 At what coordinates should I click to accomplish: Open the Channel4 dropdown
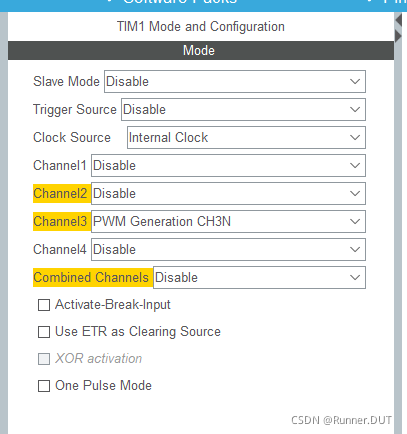click(228, 249)
